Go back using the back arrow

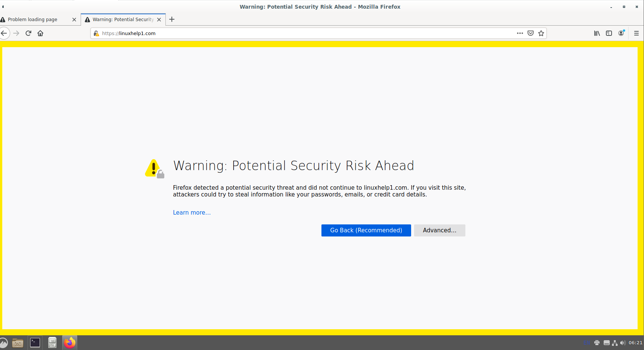click(4, 33)
